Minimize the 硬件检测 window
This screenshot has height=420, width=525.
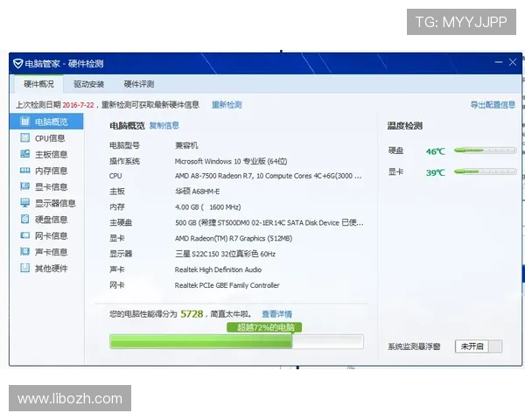tap(499, 62)
